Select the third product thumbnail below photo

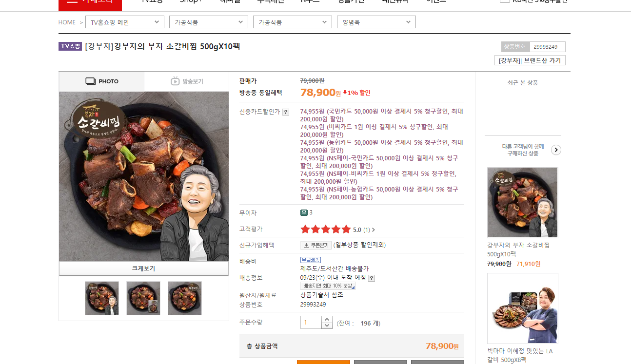[x=185, y=298]
